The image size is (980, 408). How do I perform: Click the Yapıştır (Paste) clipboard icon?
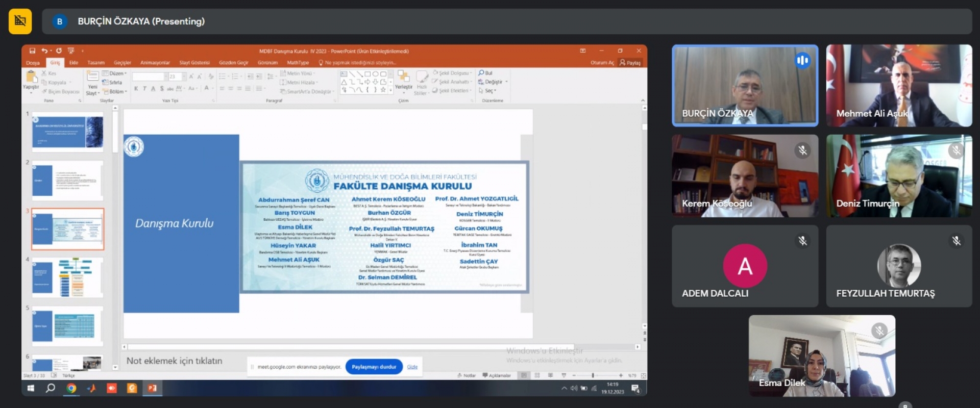(31, 78)
